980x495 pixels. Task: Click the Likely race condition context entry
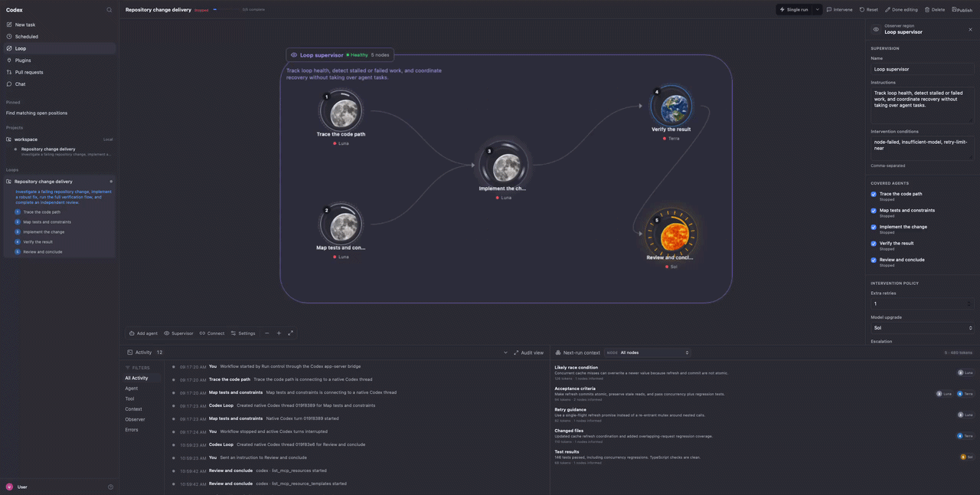[764, 372]
